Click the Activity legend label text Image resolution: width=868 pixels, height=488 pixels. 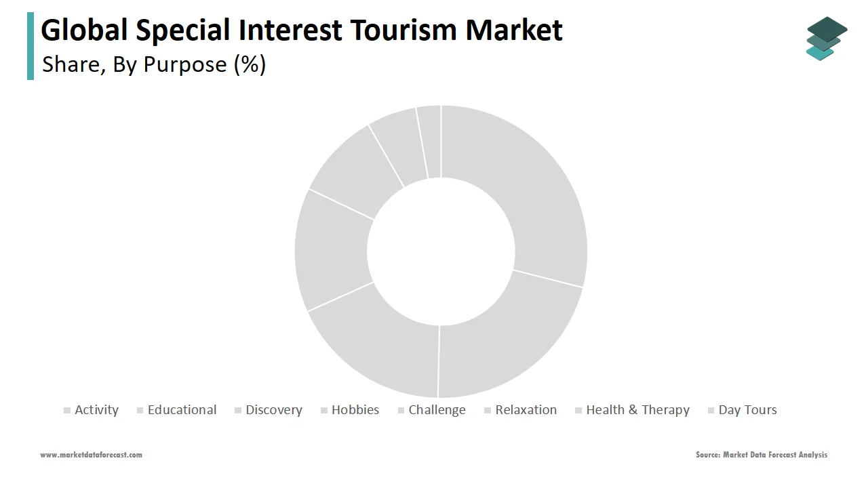[96, 410]
